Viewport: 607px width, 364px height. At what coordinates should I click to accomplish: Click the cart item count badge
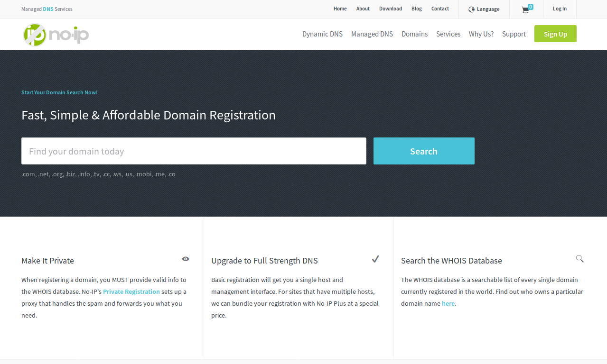531,6
